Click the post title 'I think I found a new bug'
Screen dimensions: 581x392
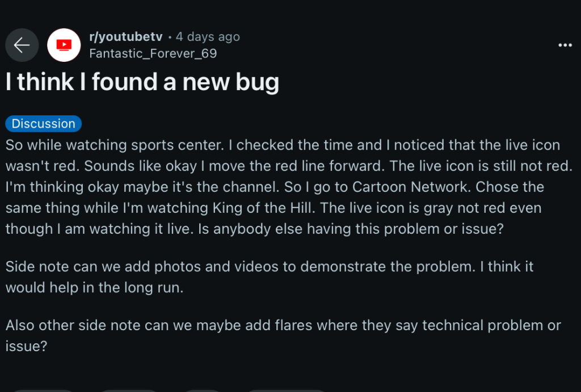pyautogui.click(x=142, y=83)
